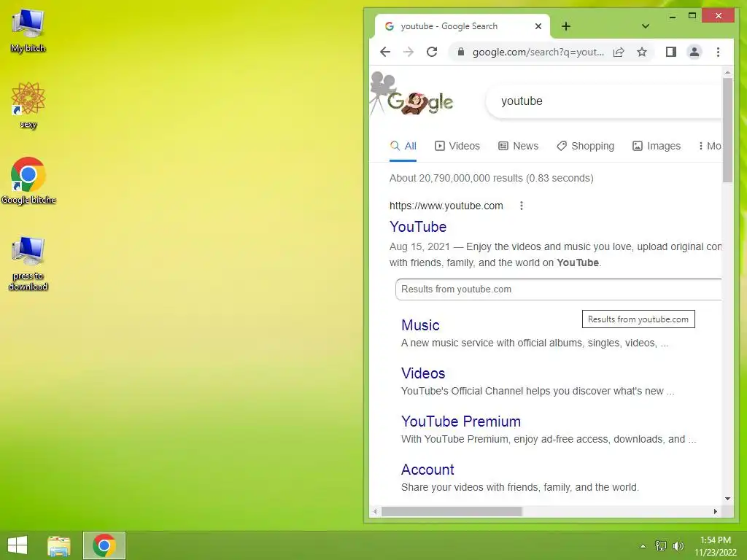This screenshot has width=747, height=560.
Task: Share this page using the address bar share icon
Action: point(619,52)
